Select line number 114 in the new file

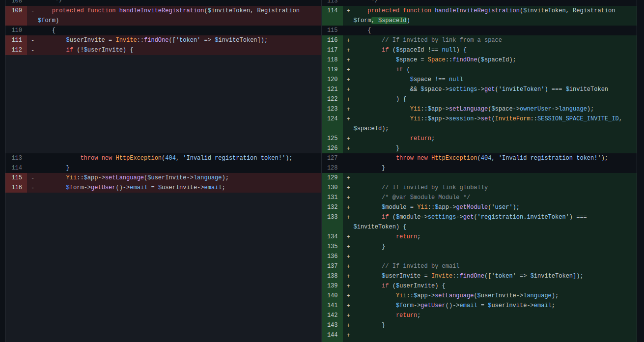(332, 10)
